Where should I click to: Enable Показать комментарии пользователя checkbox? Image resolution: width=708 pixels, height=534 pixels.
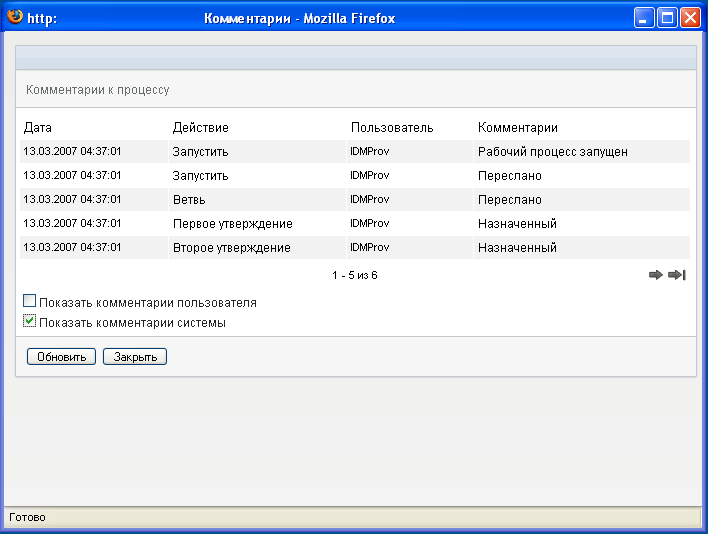(30, 302)
